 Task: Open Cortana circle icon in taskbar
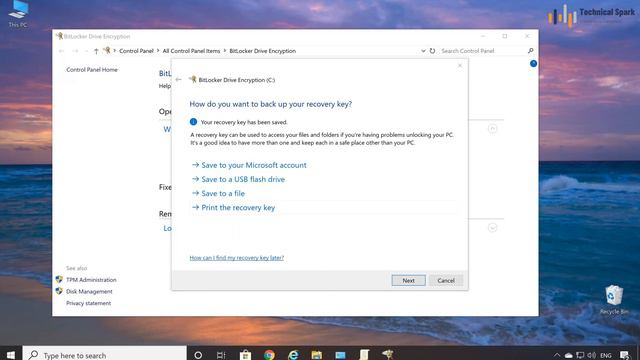click(198, 355)
